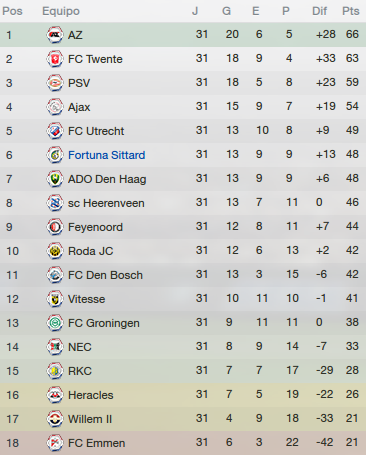The width and height of the screenshot is (366, 455).
Task: Sort table by Dif column header
Action: coord(319,11)
